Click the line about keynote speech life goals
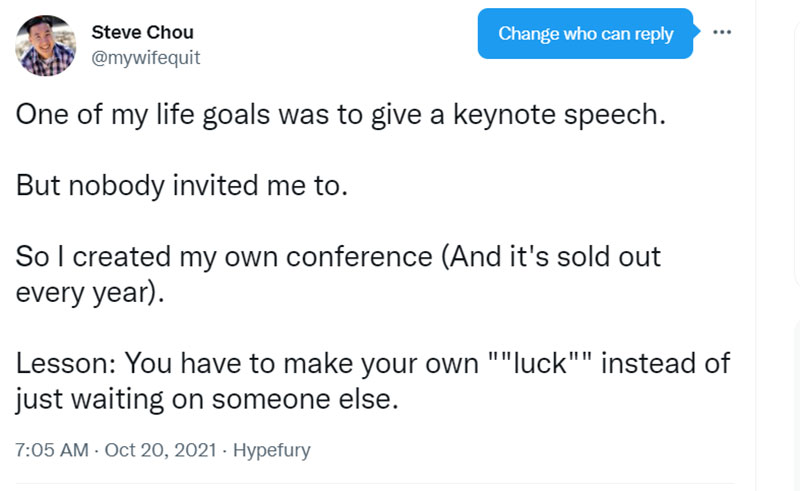 click(x=340, y=114)
